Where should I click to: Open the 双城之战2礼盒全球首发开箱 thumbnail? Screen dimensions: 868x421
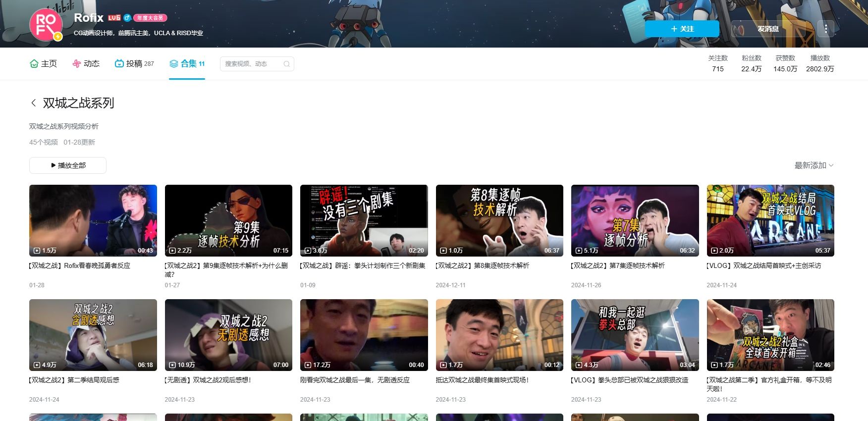tap(770, 335)
